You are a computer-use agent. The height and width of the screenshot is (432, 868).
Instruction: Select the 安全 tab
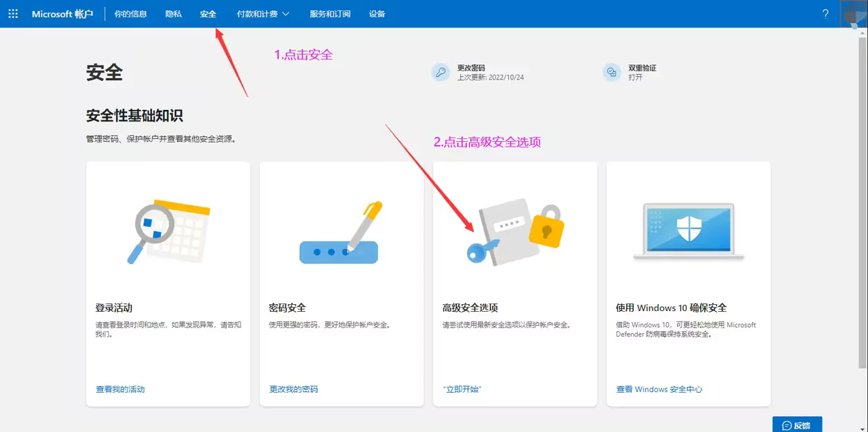tap(208, 14)
